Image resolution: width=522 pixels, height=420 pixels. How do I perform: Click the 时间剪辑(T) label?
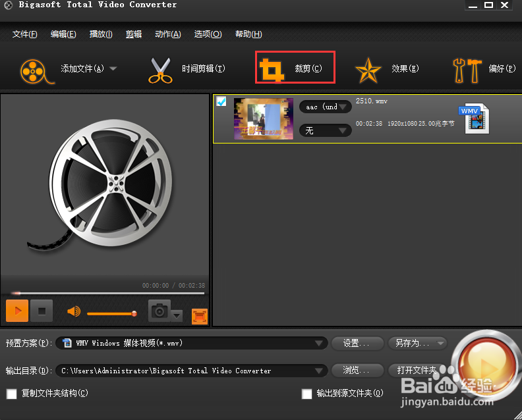204,68
